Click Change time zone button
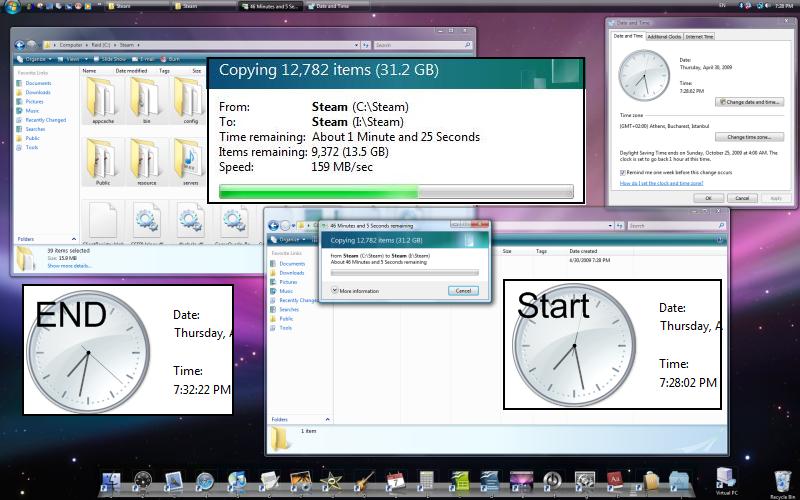The height and width of the screenshot is (500, 800). point(749,137)
